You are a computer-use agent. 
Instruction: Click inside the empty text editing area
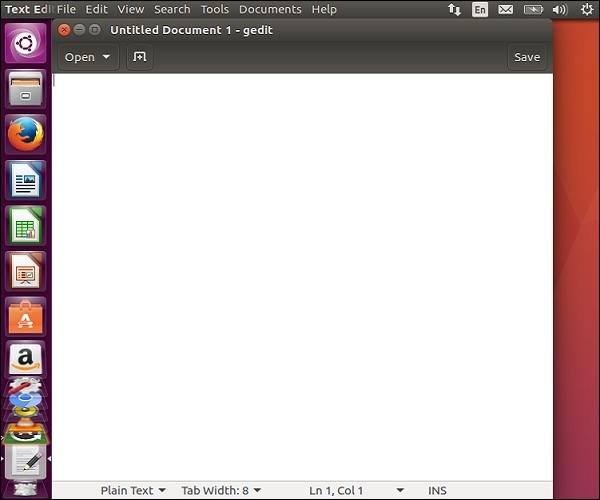point(300,270)
